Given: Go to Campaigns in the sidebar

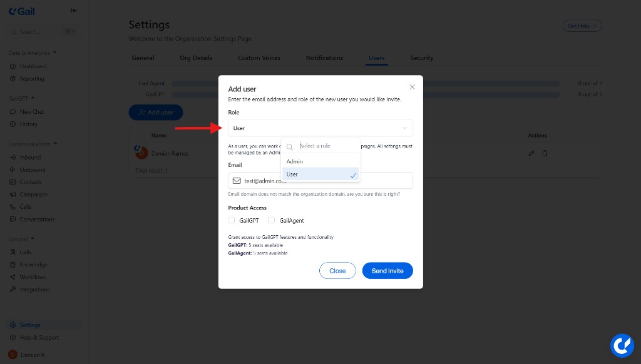Looking at the screenshot, I should [x=33, y=195].
